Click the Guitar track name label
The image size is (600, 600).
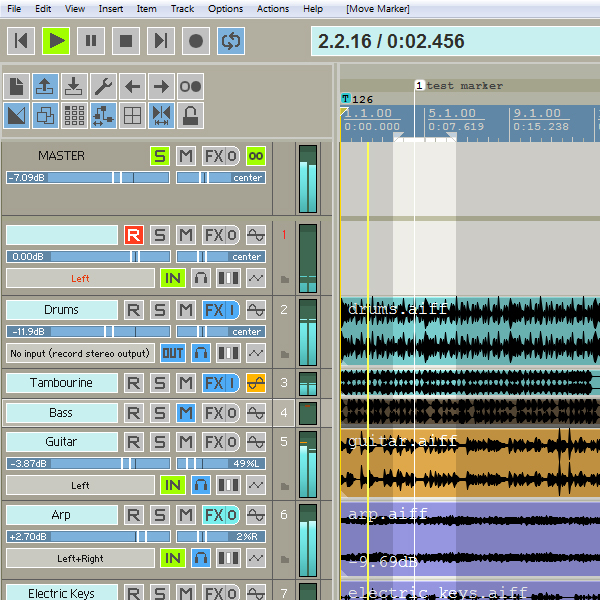pyautogui.click(x=61, y=441)
